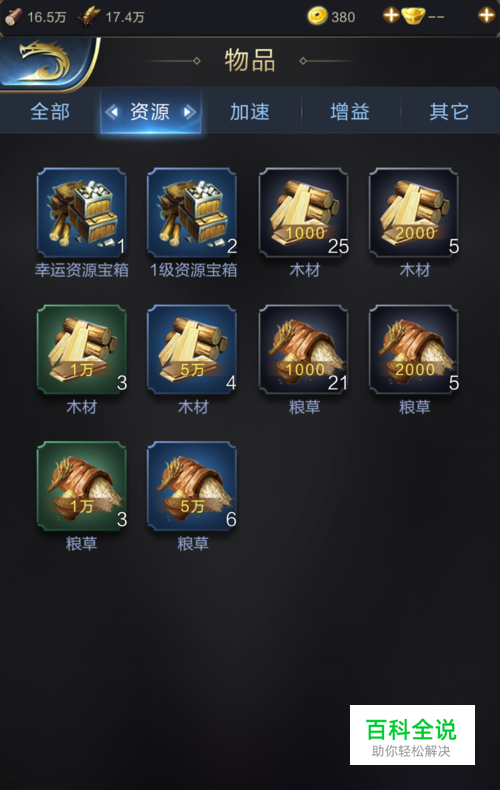The image size is (500, 790).
Task: Choose the 1000 粮草 item with count 21
Action: coord(303,349)
